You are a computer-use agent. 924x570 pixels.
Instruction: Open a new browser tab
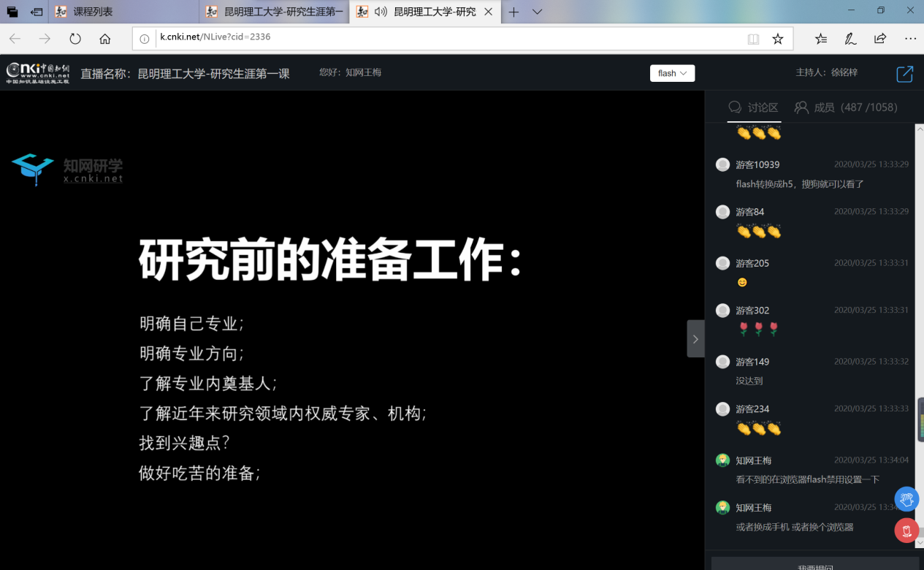click(x=513, y=12)
